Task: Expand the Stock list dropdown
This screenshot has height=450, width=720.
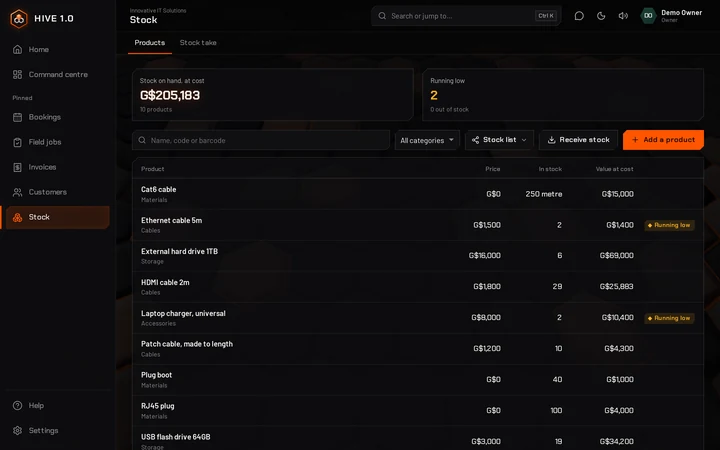Action: [x=499, y=140]
